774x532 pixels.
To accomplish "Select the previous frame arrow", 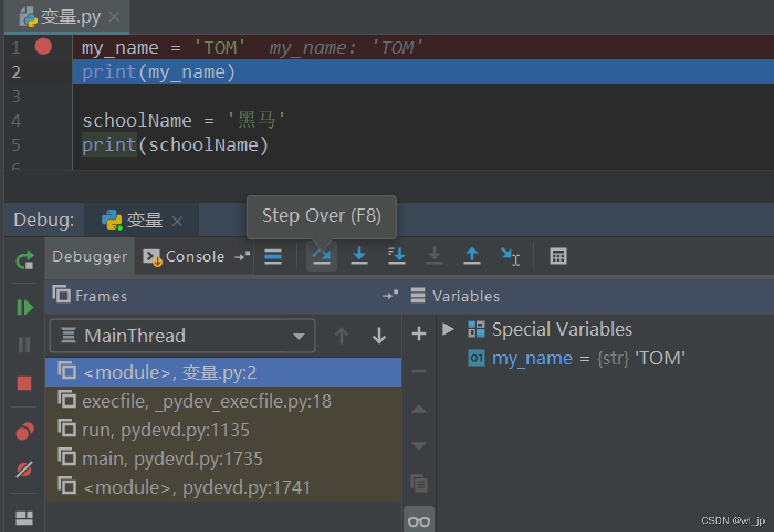I will [342, 336].
